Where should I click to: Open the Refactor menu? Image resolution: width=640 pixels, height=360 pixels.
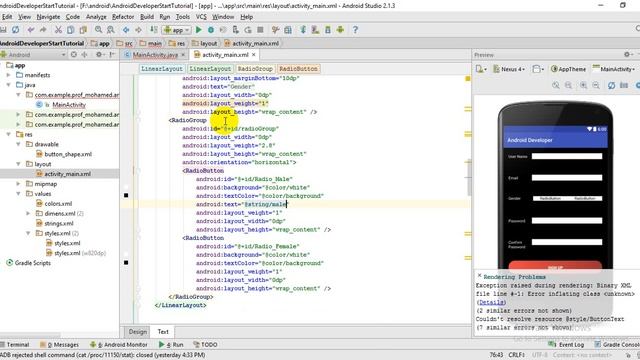coord(123,17)
